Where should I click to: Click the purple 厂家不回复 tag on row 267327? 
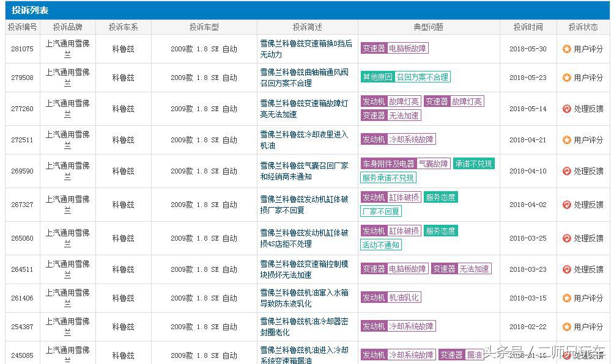[382, 211]
